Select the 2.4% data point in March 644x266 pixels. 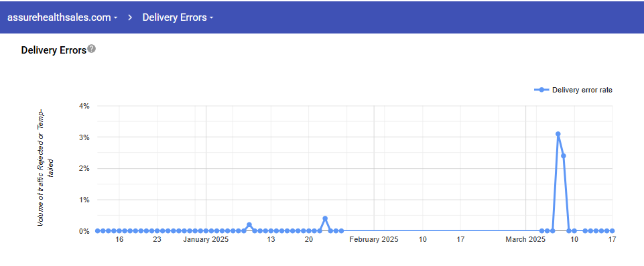click(564, 156)
